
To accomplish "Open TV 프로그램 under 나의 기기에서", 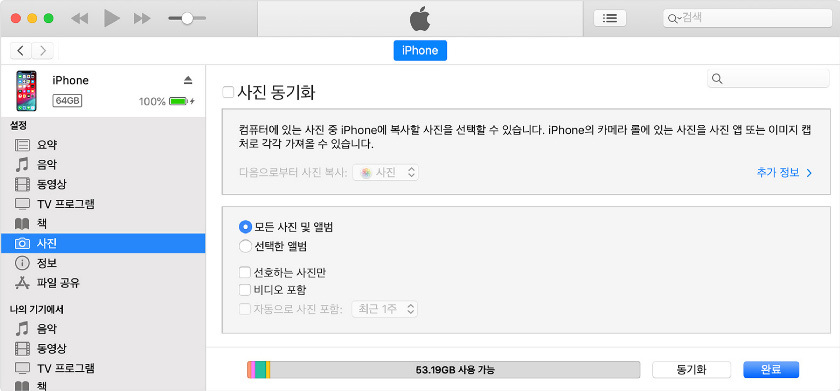I will click(x=103, y=368).
